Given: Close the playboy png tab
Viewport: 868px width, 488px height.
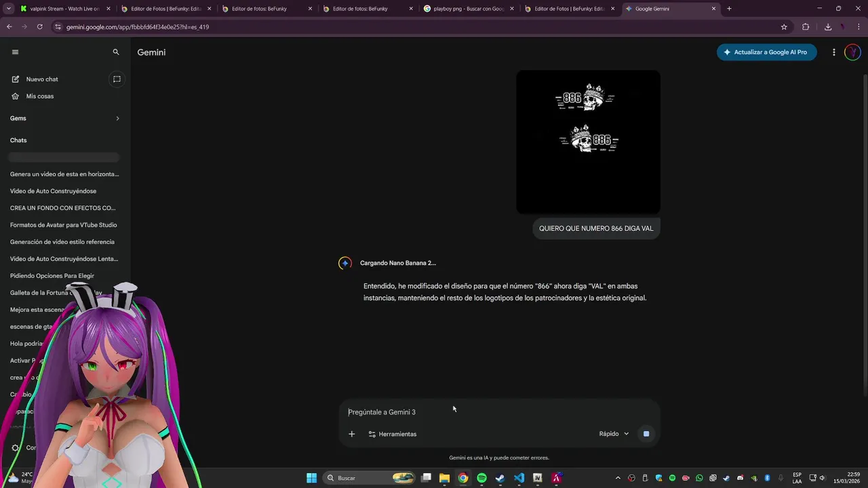Looking at the screenshot, I should coord(512,9).
